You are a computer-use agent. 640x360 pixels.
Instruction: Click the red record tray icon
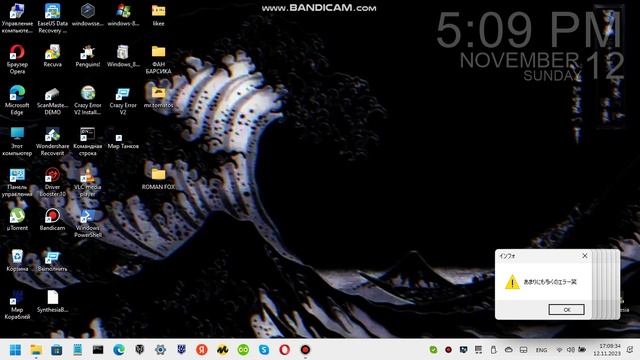(x=448, y=350)
